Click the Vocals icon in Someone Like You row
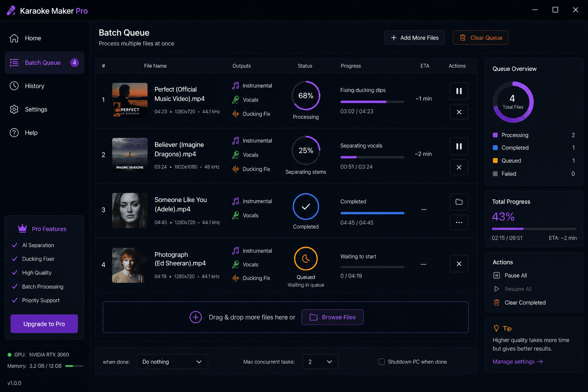The width and height of the screenshot is (588, 392). tap(235, 215)
